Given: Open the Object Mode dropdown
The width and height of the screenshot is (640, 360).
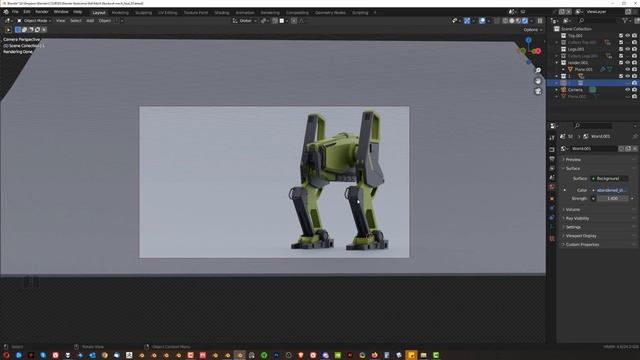Looking at the screenshot, I should (x=34, y=20).
